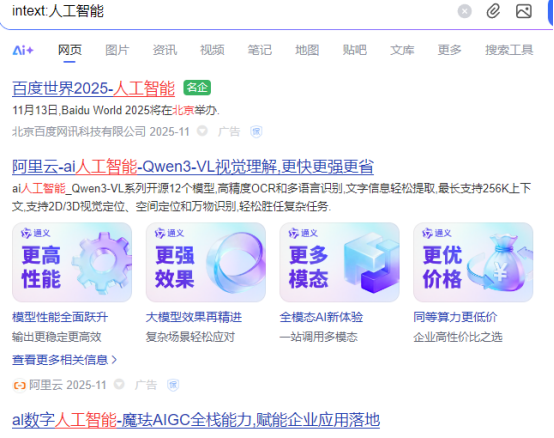554x438 pixels.
Task: Click the 保 shield icon on Baidu ad
Action: click(x=256, y=132)
